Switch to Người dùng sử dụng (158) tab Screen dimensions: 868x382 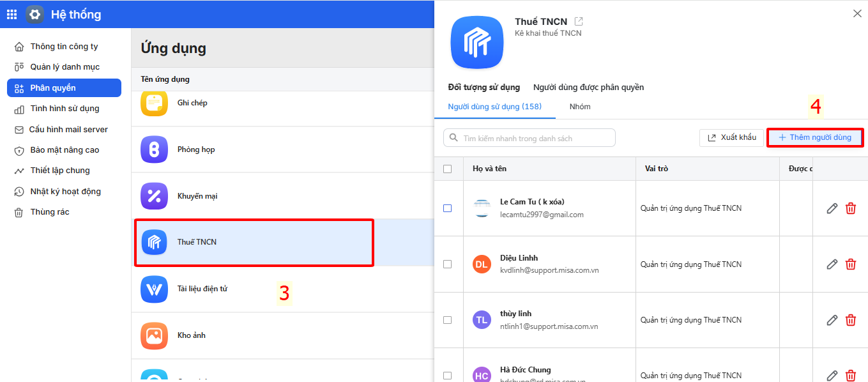point(495,107)
